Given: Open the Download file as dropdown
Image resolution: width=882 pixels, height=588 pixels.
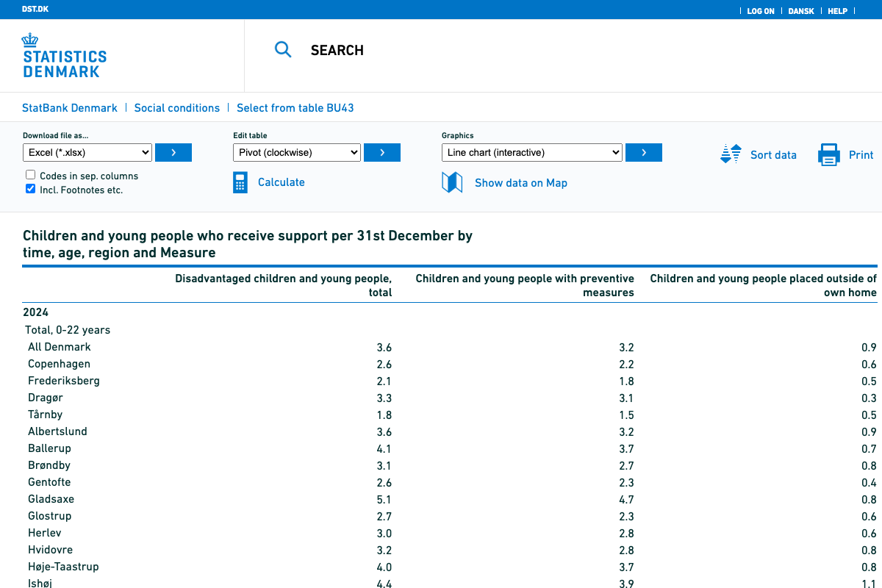Looking at the screenshot, I should tap(87, 153).
